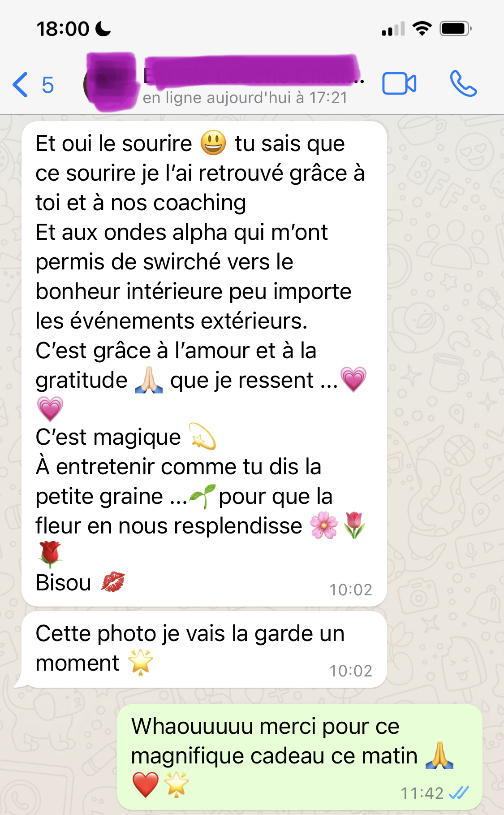Viewport: 504px width, 815px height.
Task: Tap the unread count number 5
Action: coord(48,85)
